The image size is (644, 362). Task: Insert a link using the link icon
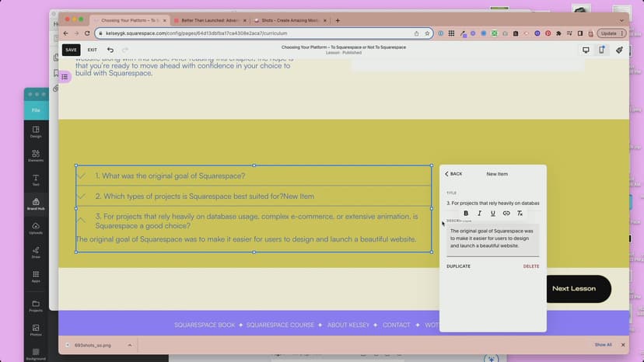coord(506,213)
